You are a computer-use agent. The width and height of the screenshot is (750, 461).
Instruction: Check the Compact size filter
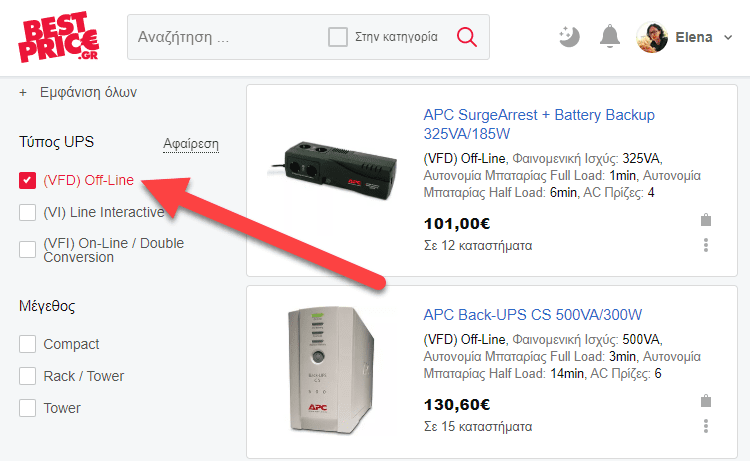click(x=27, y=344)
